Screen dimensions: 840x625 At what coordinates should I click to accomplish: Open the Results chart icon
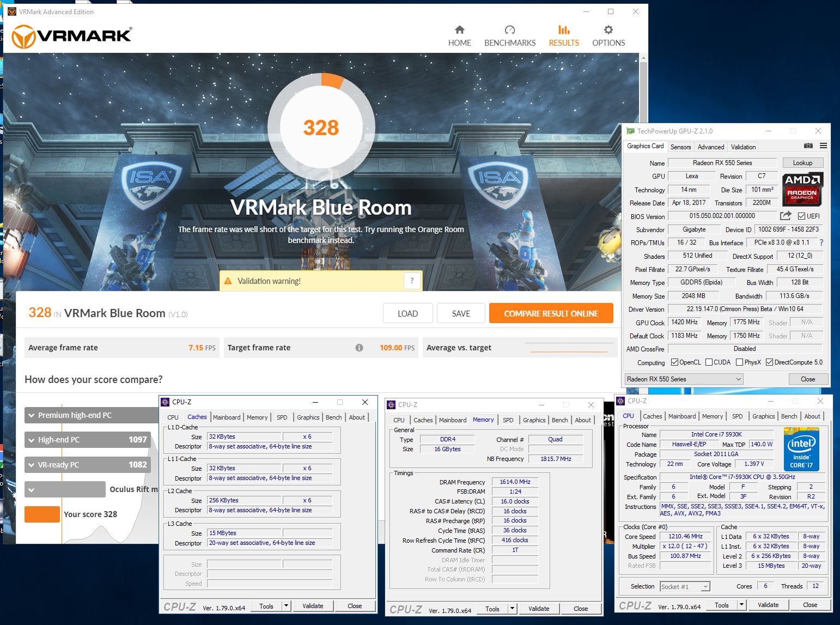[x=564, y=29]
